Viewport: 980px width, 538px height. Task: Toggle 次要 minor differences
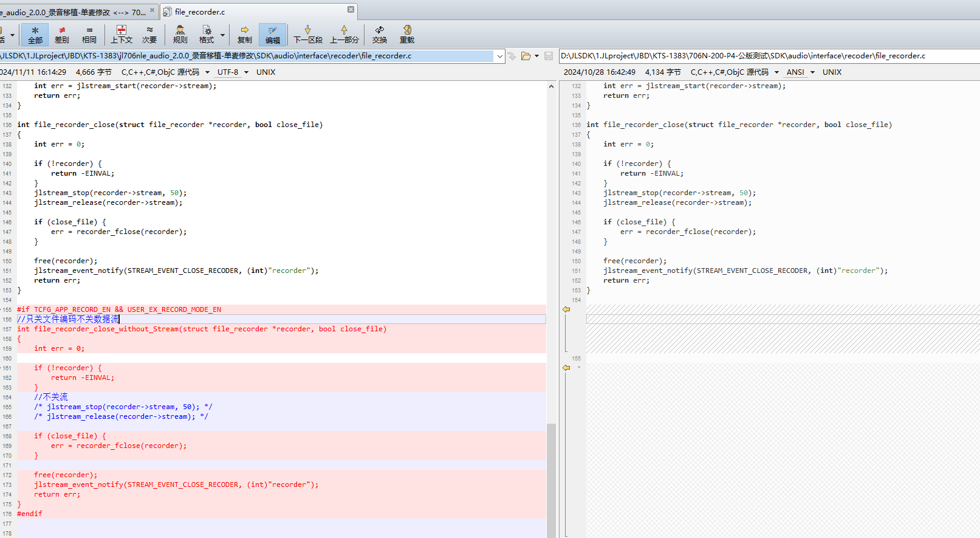coord(149,35)
